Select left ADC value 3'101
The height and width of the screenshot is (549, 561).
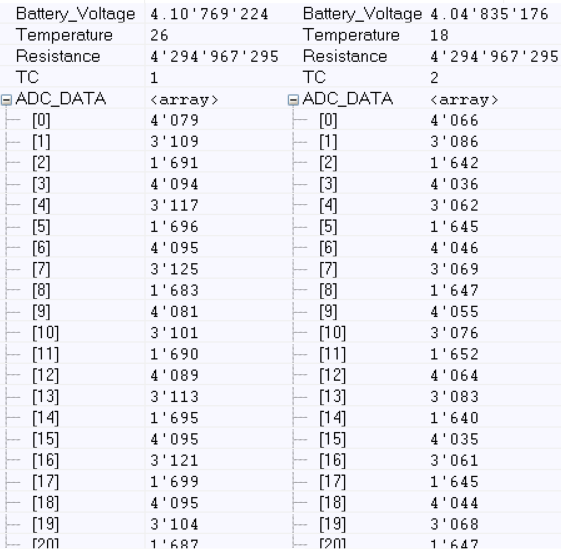[174, 333]
